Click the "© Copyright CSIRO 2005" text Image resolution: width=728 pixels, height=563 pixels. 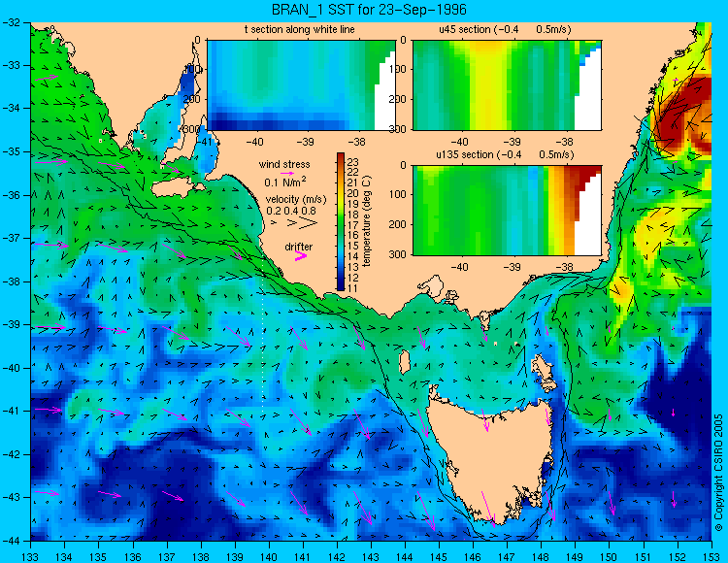tap(718, 473)
